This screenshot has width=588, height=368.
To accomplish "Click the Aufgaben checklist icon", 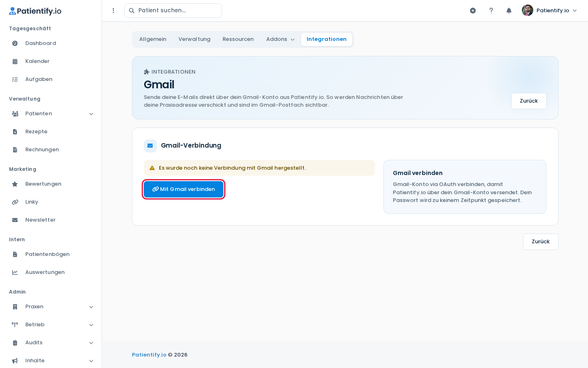I will tap(15, 79).
